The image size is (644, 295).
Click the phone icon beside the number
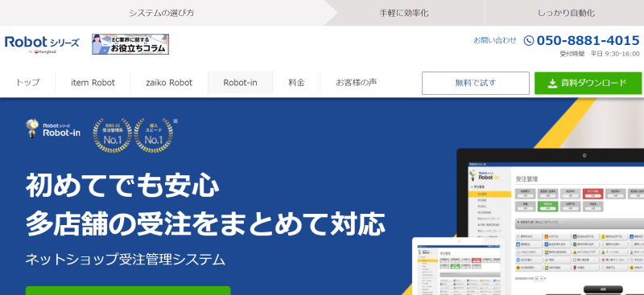(529, 40)
